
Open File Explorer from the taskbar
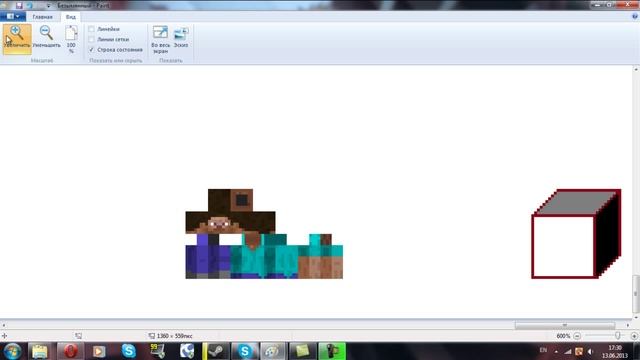[40, 351]
